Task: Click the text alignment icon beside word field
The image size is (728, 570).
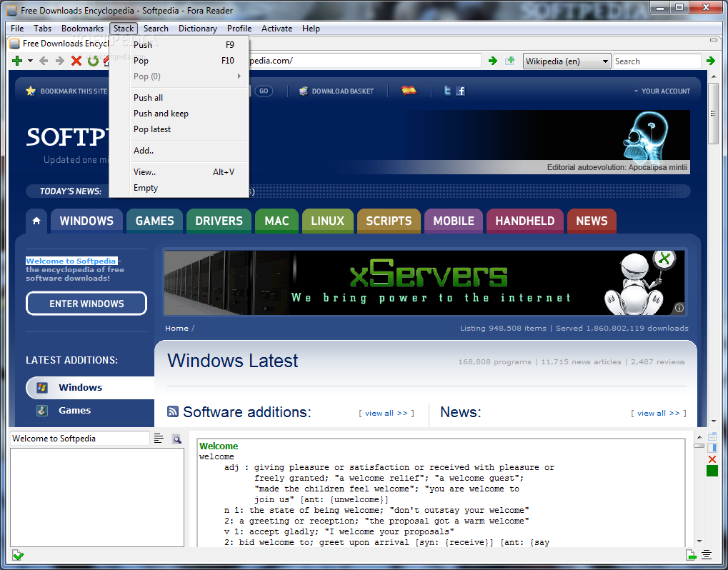Action: (159, 438)
